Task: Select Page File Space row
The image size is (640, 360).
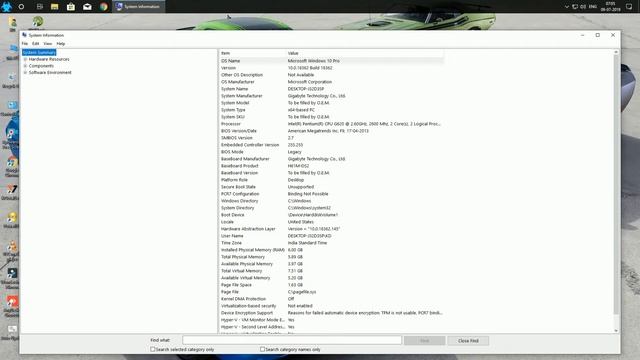Action: [331, 284]
